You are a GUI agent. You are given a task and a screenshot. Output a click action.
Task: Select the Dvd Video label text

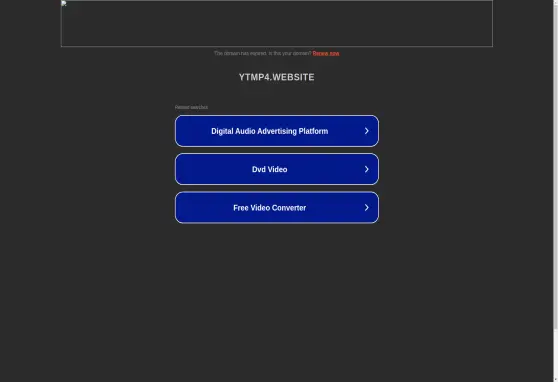(270, 169)
